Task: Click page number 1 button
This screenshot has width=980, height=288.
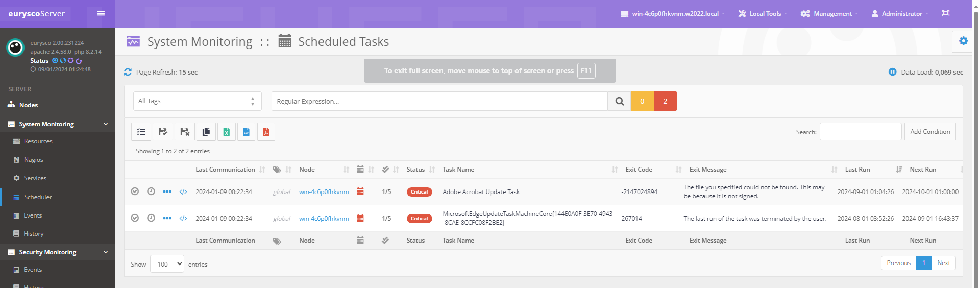Action: pyautogui.click(x=924, y=263)
